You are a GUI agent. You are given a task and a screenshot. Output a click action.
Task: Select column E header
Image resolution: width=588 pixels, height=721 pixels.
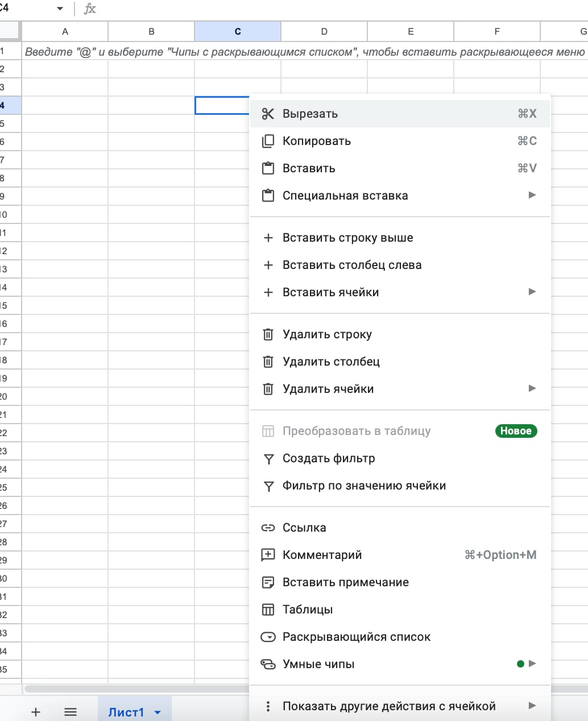coord(411,32)
